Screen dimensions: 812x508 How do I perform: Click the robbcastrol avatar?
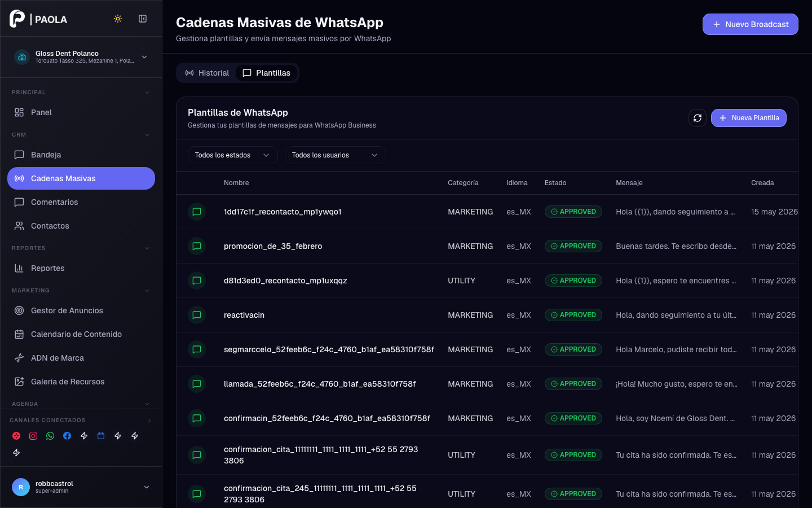pos(21,487)
